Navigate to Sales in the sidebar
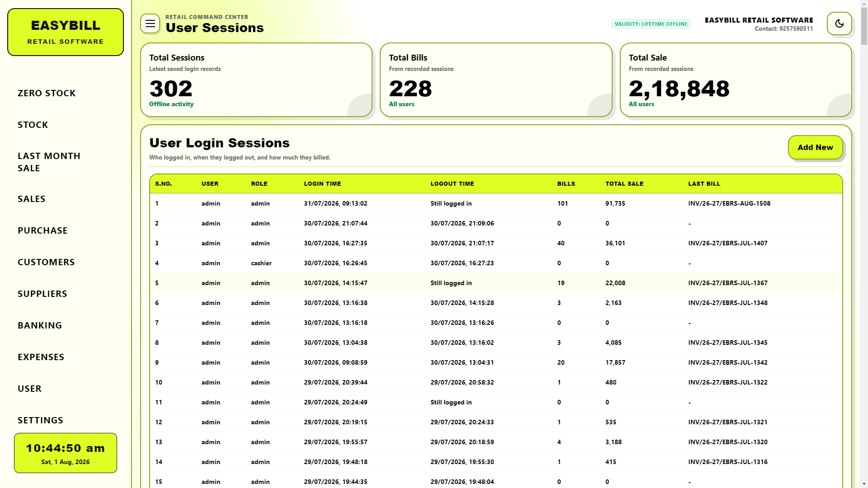 [32, 199]
